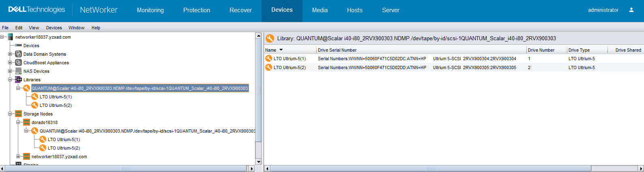644x172 pixels.
Task: Click the administrator username
Action: pos(603,10)
